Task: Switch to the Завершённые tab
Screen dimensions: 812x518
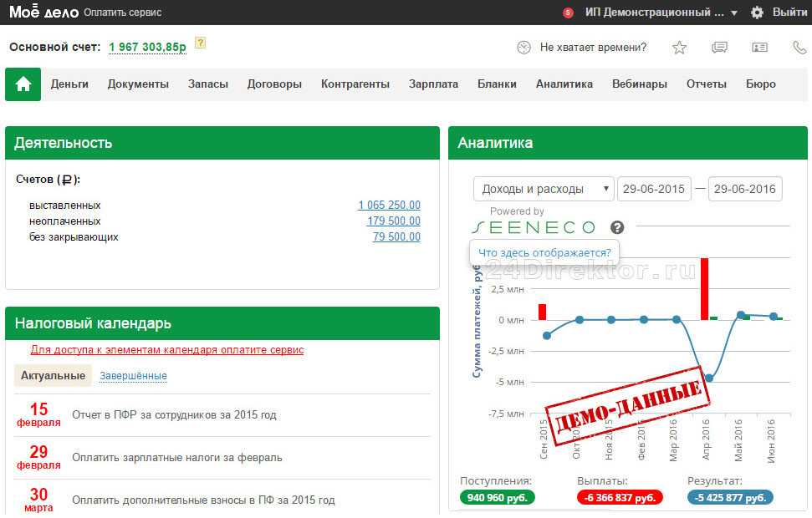Action: tap(133, 376)
